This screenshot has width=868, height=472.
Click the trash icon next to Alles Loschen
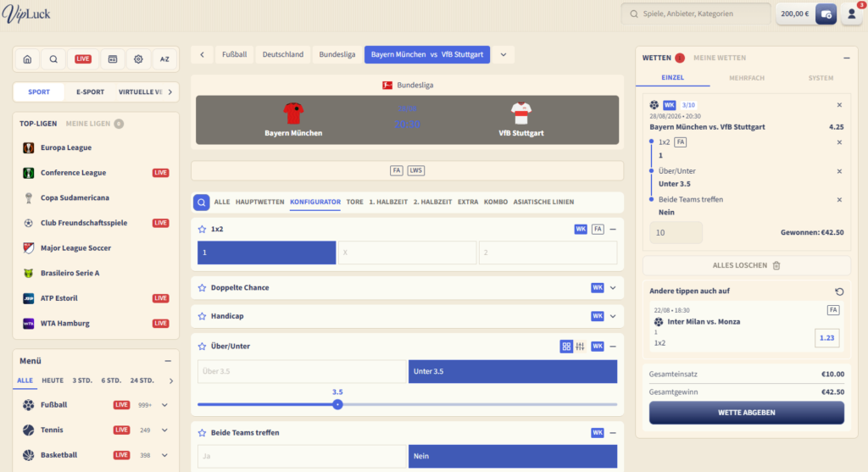(776, 265)
